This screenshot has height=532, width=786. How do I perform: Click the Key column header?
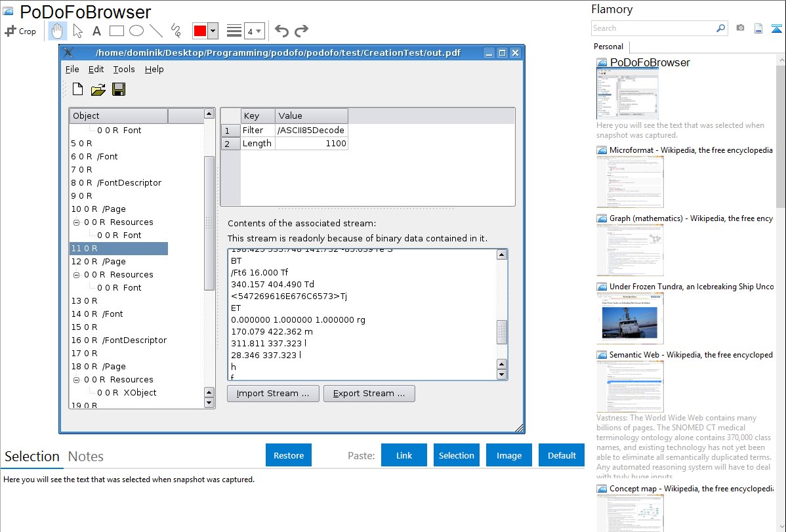click(x=258, y=116)
